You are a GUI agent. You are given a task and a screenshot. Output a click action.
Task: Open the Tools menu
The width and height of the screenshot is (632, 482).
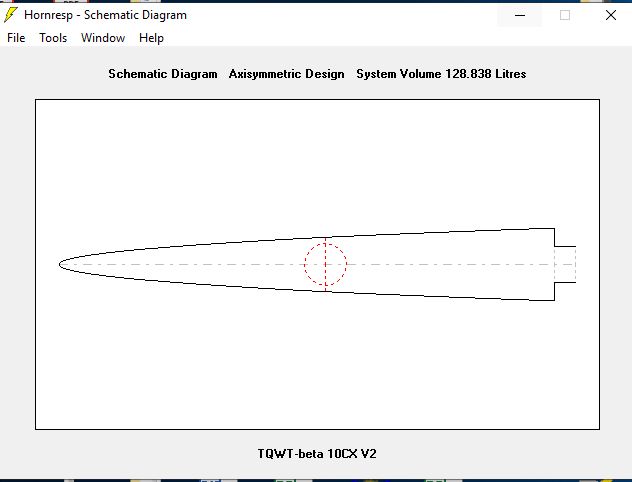tap(53, 38)
